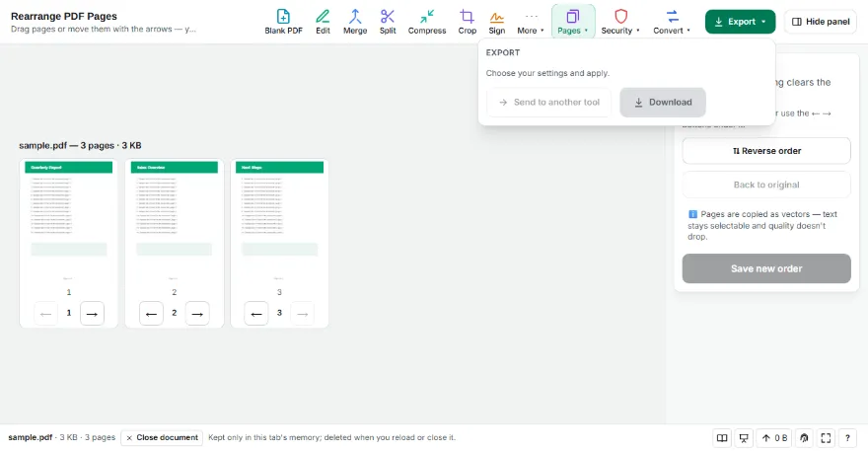Screen dimensions: 868x451
Task: Click the book reader view icon
Action: tap(722, 438)
